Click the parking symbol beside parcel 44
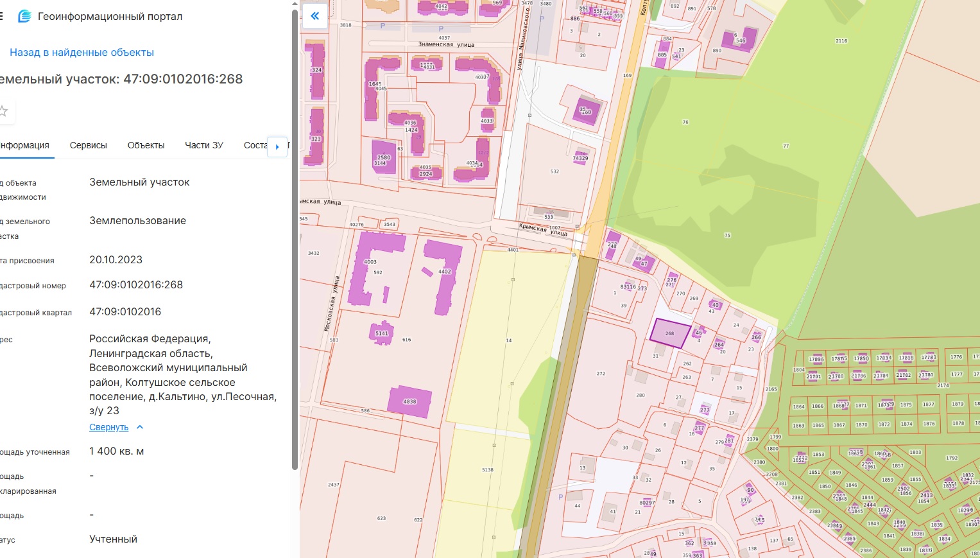The image size is (980, 558). 560,497
